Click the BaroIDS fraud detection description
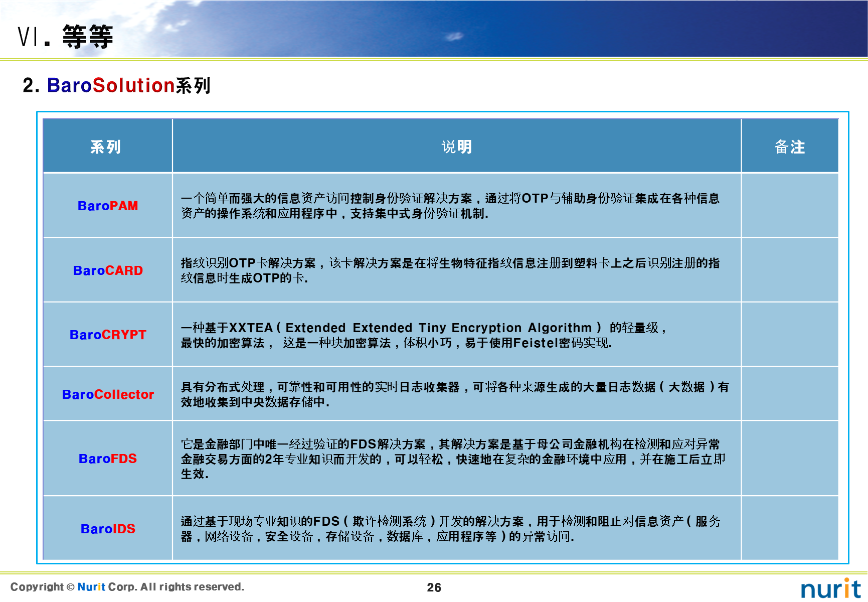 pyautogui.click(x=450, y=529)
